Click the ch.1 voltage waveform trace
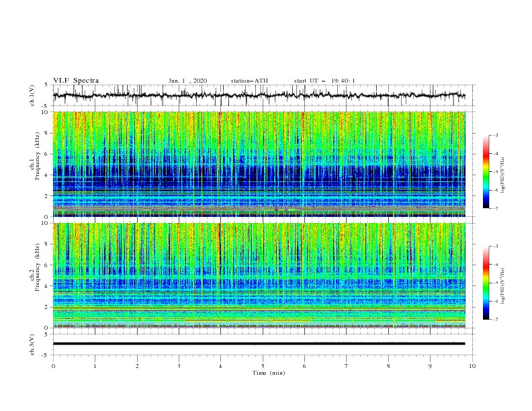Image resolution: width=532 pixels, height=411 pixels. (259, 95)
